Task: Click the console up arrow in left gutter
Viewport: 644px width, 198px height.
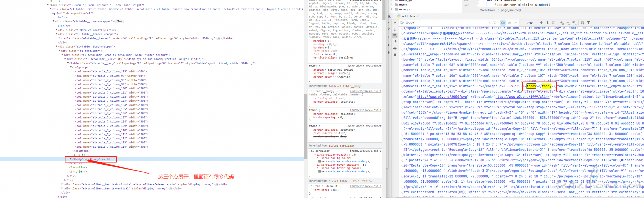Action: [x=395, y=23]
